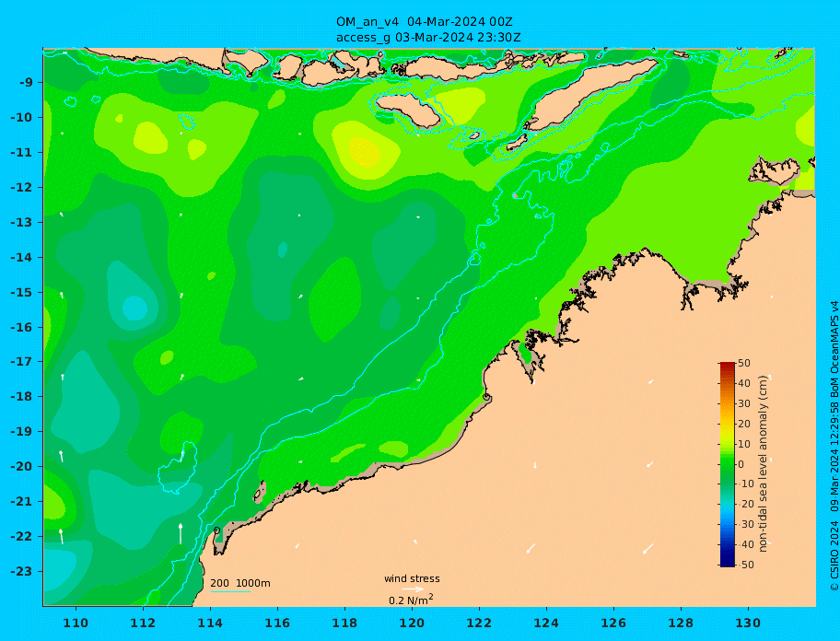Click the CSIRO 2024 BoM OceanMAPS copyright text
The image size is (840, 641).
pos(834,446)
